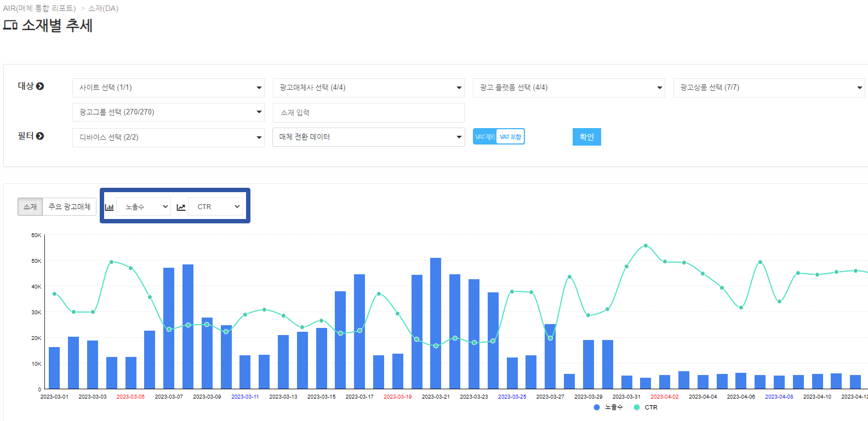Click the 소재별 추세 page heading
Screen dimensions: 868x421
coord(57,25)
